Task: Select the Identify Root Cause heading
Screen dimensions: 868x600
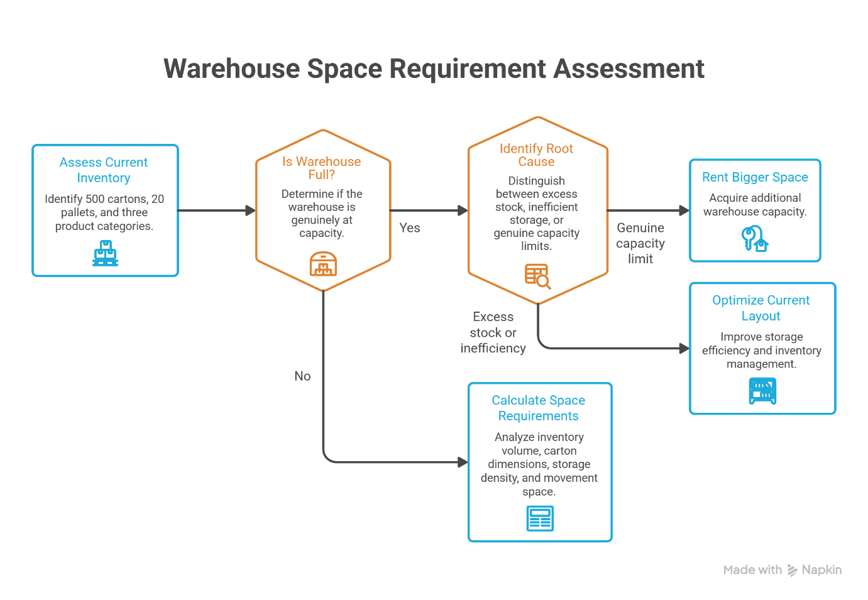Action: point(536,155)
